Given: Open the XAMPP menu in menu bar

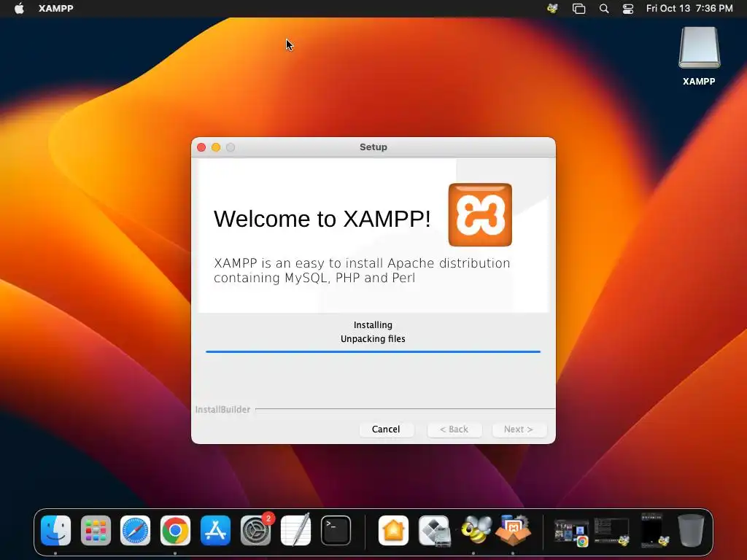Looking at the screenshot, I should pyautogui.click(x=55, y=8).
